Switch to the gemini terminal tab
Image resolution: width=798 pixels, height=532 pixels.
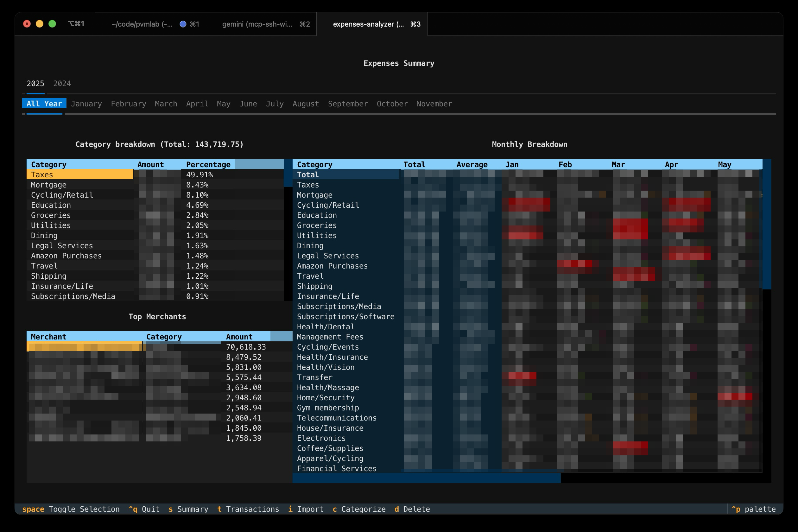point(258,24)
